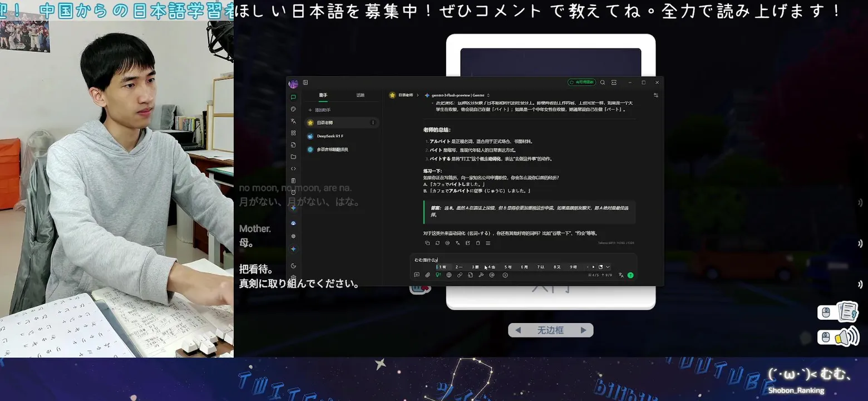Open chat settings sliders icon at top right

point(656,95)
